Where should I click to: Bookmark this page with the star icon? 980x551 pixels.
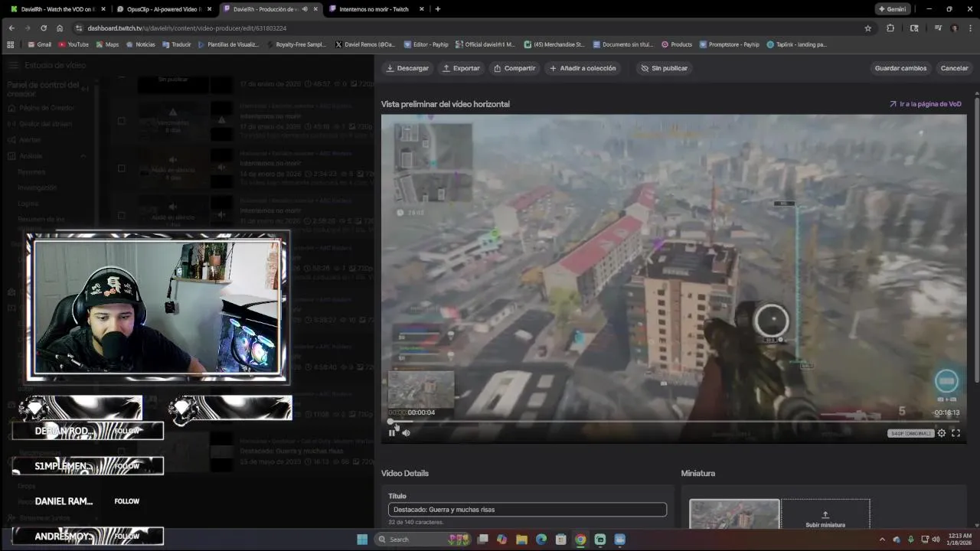pyautogui.click(x=867, y=28)
